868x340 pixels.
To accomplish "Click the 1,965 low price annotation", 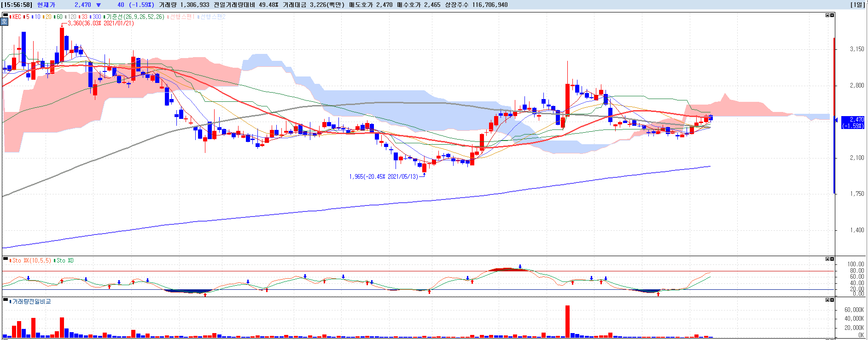I will pos(384,176).
